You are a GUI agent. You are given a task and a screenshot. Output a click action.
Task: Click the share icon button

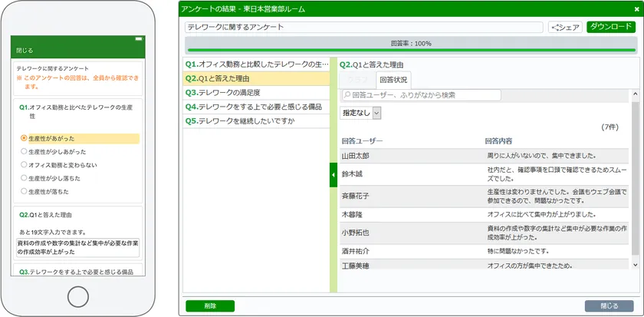coord(565,28)
